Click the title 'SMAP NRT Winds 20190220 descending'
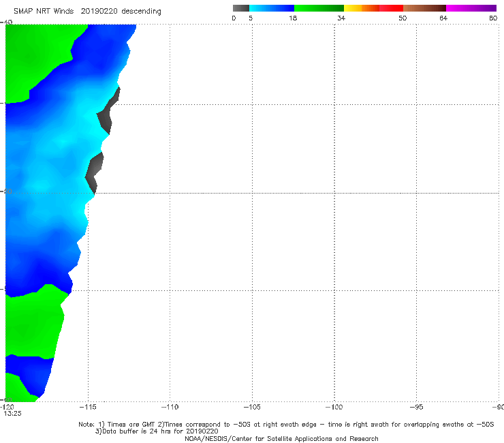This screenshot has height=443, width=504. (87, 12)
